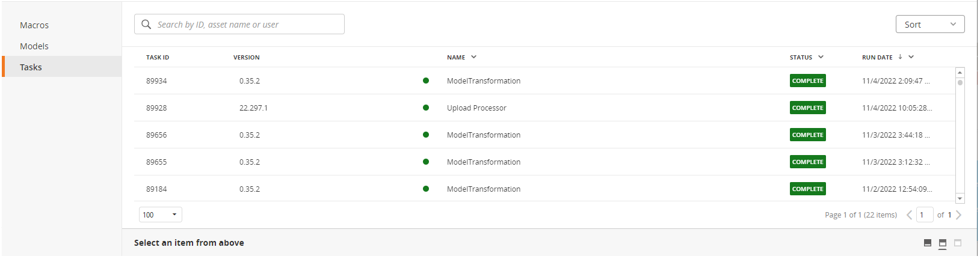Open the Macros section
Screen dimensions: 980x259
34,25
